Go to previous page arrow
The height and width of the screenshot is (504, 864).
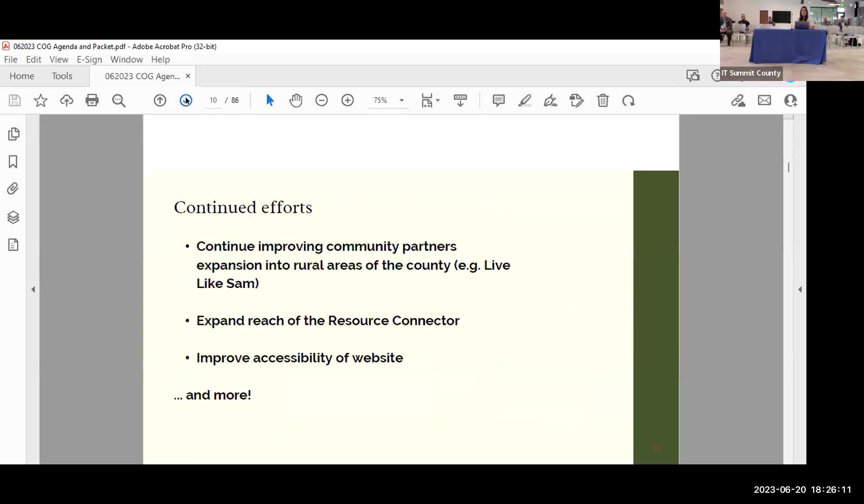160,100
